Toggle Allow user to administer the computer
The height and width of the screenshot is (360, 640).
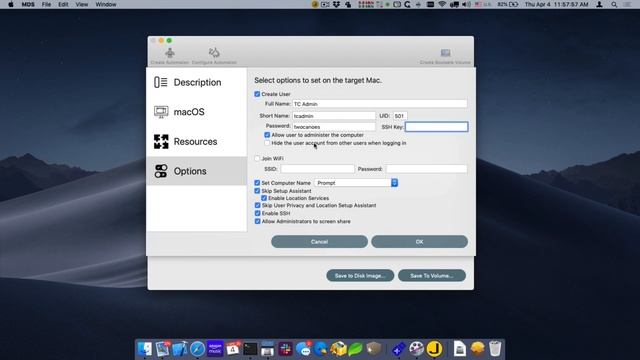click(267, 135)
